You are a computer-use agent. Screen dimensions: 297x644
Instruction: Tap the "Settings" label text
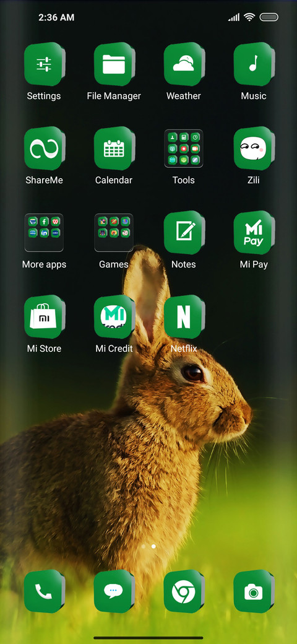(x=44, y=96)
